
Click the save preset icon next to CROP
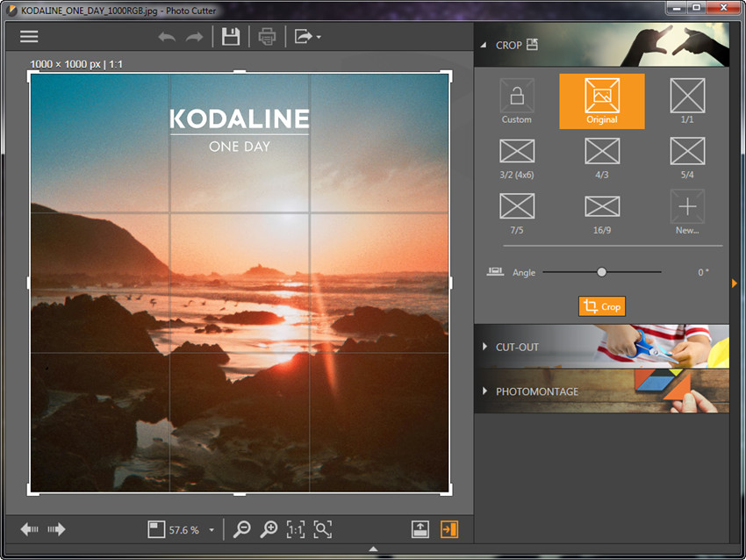[x=532, y=45]
